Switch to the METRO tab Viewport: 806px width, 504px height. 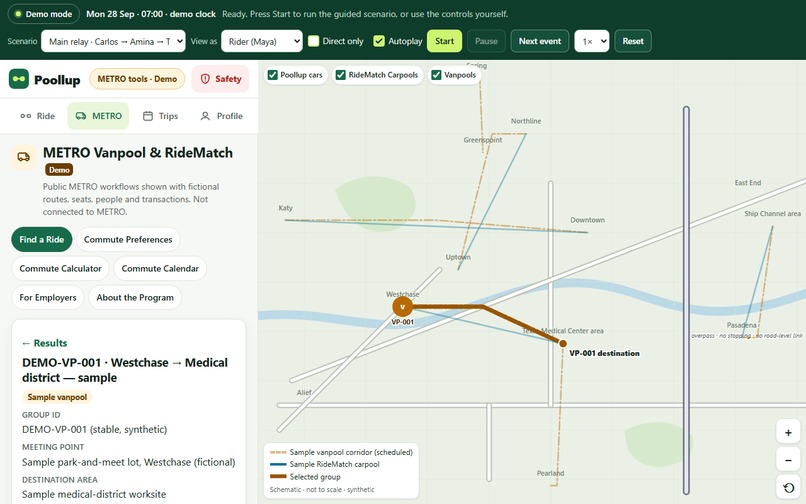coord(98,116)
